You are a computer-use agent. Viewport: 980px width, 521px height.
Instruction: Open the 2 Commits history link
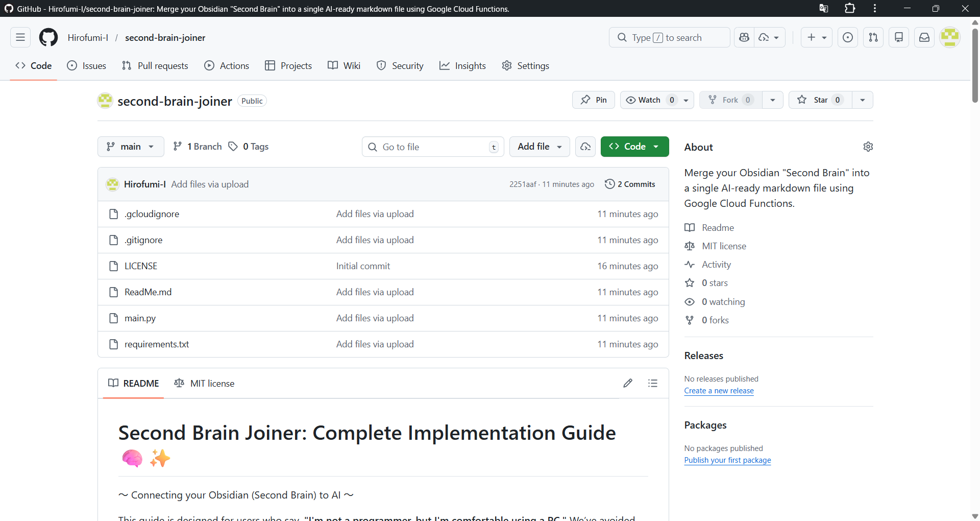(630, 184)
